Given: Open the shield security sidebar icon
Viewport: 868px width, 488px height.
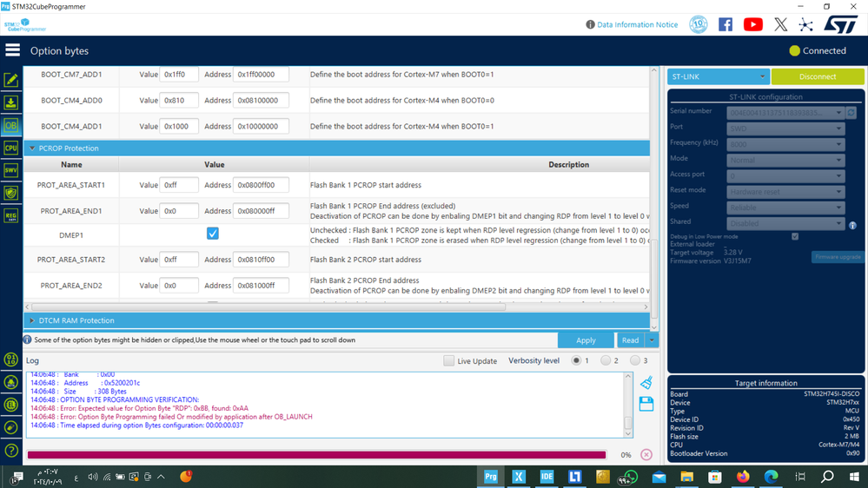Looking at the screenshot, I should 11,193.
